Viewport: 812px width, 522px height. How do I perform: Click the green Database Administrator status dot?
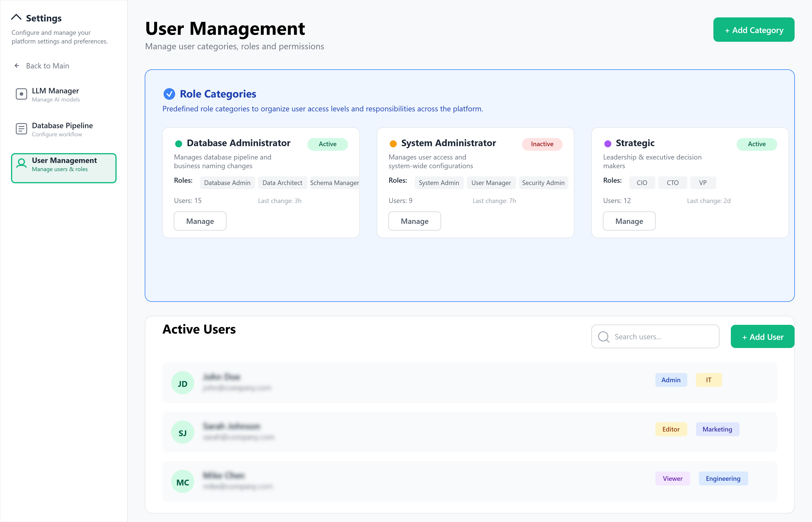tap(179, 144)
